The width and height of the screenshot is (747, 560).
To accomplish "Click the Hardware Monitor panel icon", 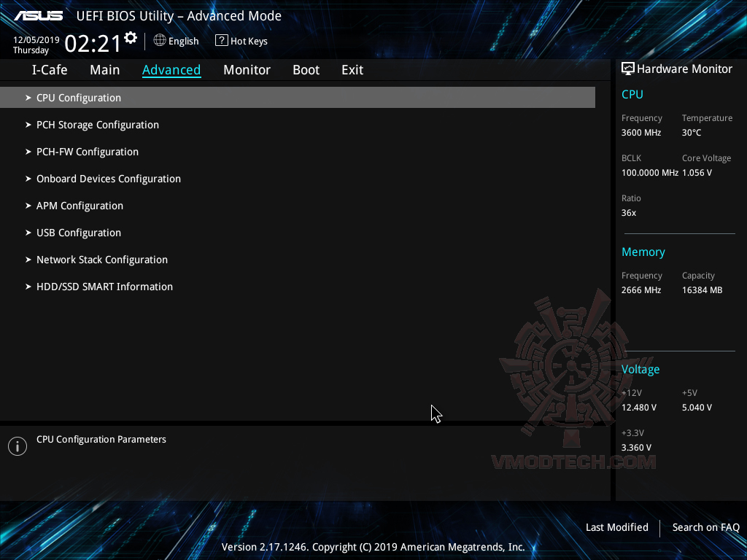I will click(628, 68).
